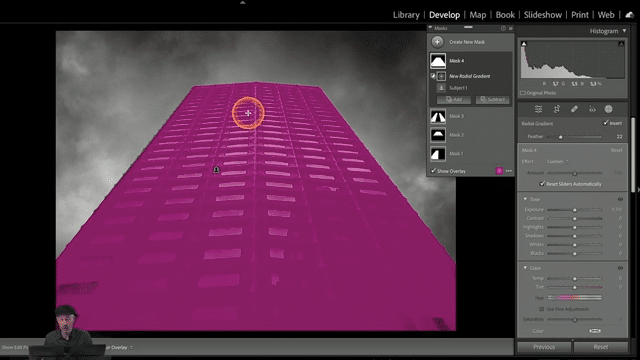This screenshot has width=640, height=360.
Task: Switch to the Develop module
Action: (x=444, y=15)
